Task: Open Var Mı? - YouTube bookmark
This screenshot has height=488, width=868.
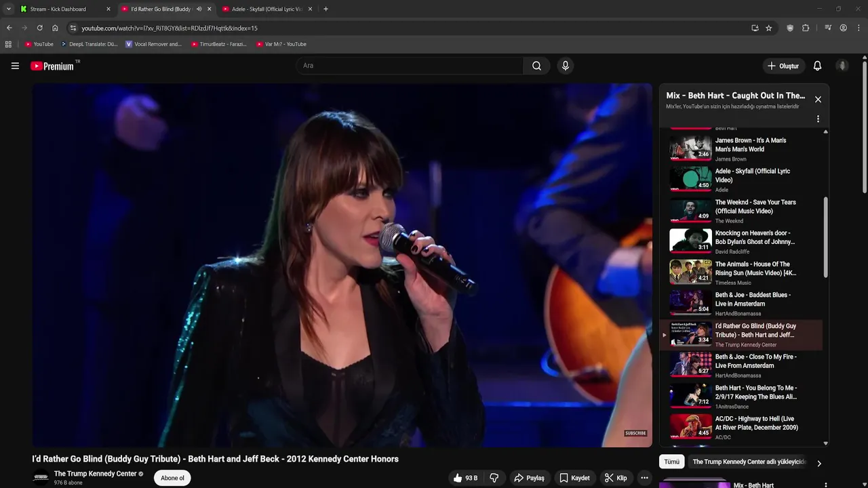Action: [281, 44]
